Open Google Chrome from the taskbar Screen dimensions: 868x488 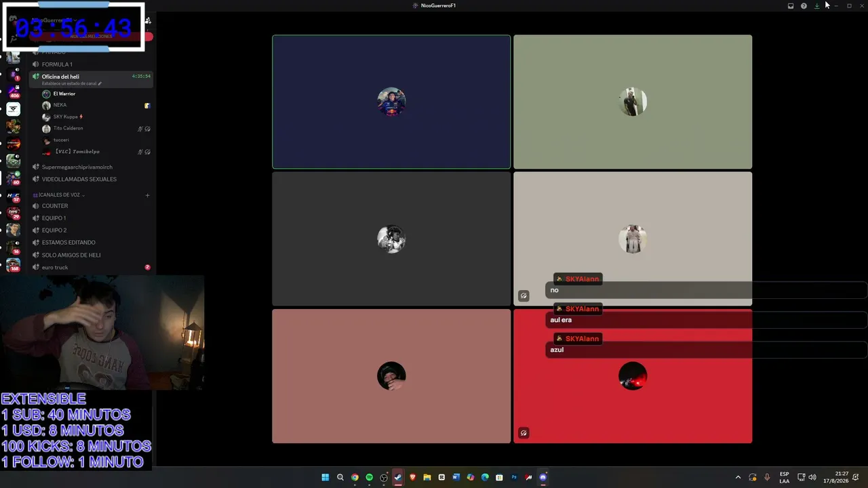pos(355,477)
